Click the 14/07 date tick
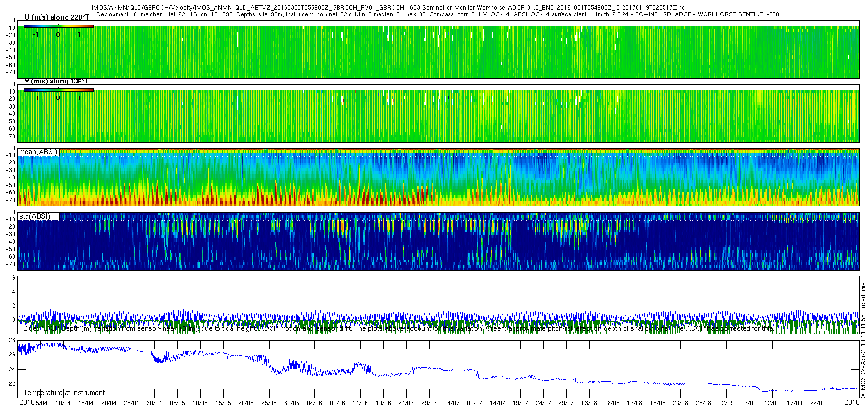The width and height of the screenshot is (868, 410). tap(498, 403)
